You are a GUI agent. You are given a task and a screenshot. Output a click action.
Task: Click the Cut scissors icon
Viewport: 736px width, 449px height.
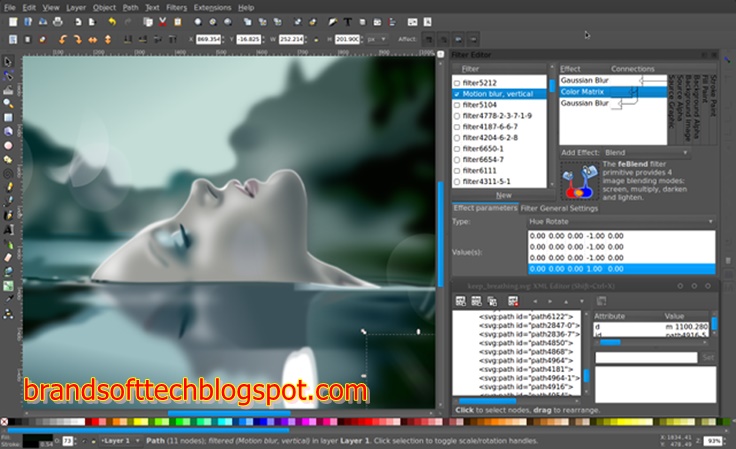click(162, 22)
